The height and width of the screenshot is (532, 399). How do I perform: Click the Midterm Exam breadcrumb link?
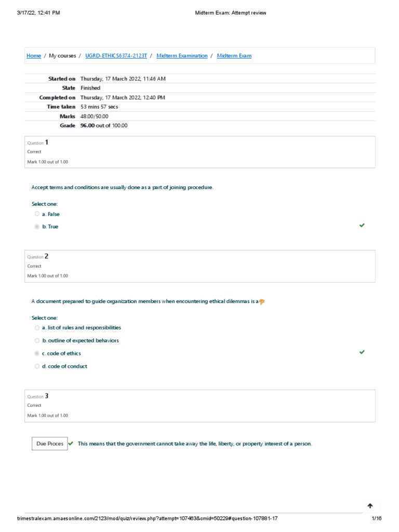pyautogui.click(x=234, y=56)
